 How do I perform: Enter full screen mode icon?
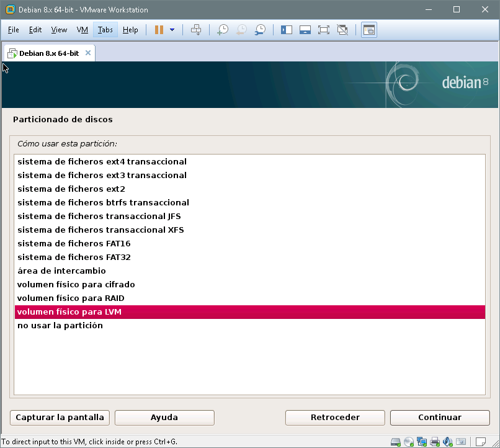pos(323,30)
